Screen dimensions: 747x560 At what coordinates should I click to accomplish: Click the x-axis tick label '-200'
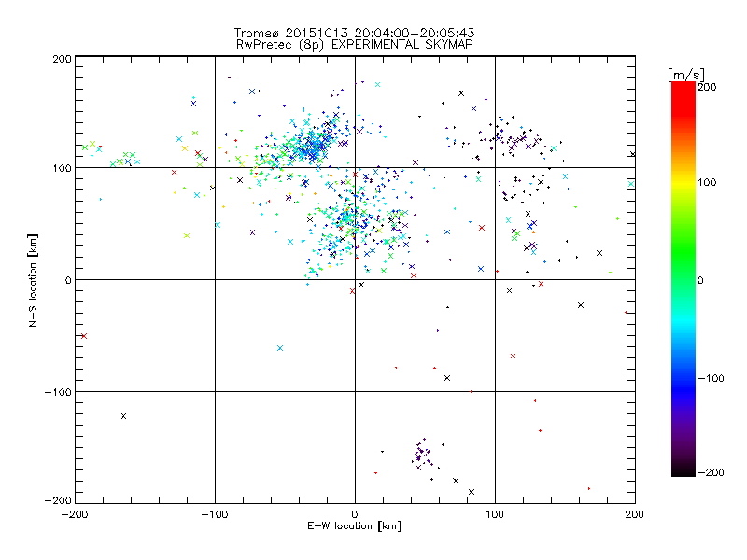click(75, 514)
